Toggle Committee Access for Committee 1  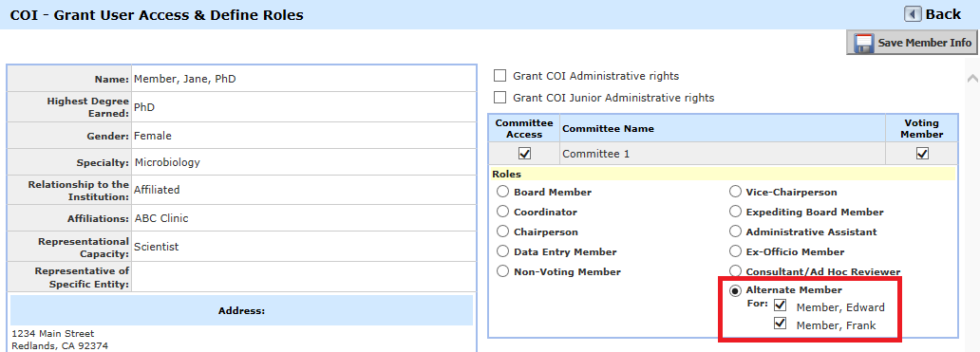point(524,154)
